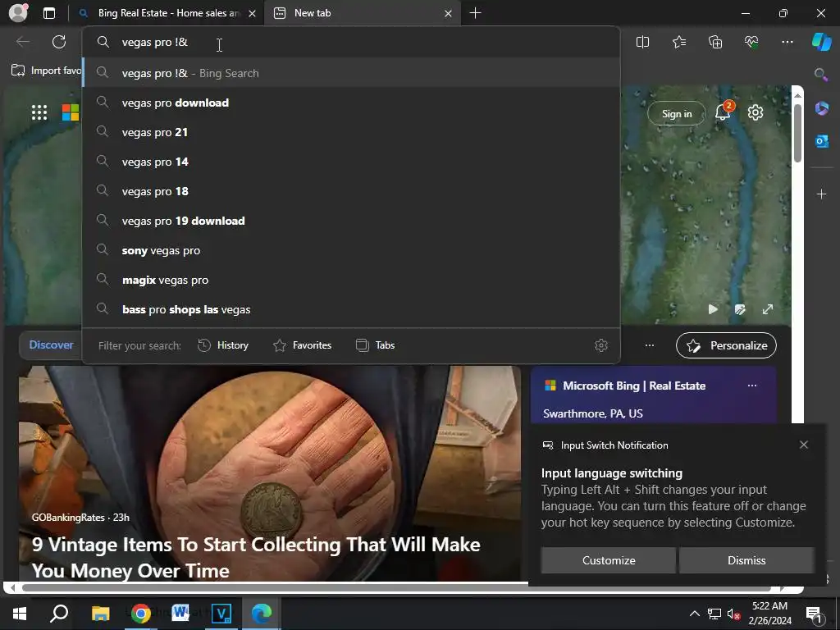Screen dimensions: 840x630
Task: Pick the 'vegas pro 14' suggestion
Action: (x=351, y=162)
